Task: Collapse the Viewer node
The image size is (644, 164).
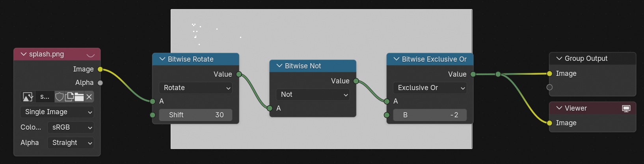Action: [x=559, y=108]
